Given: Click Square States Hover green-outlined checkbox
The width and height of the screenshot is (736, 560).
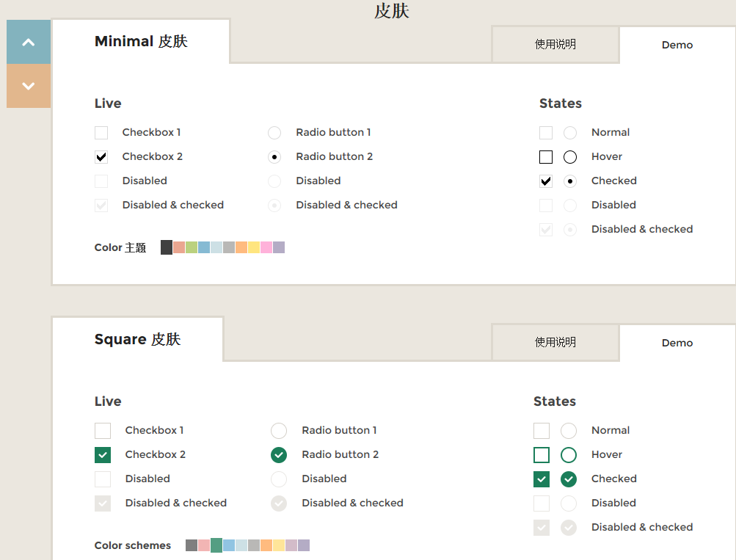Looking at the screenshot, I should coord(542,455).
